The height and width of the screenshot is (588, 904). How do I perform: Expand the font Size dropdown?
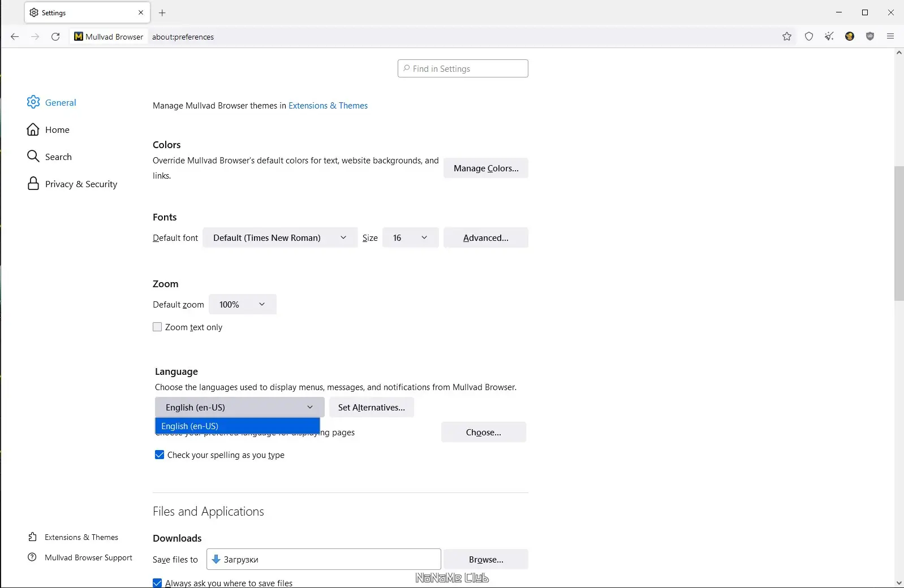coord(411,238)
